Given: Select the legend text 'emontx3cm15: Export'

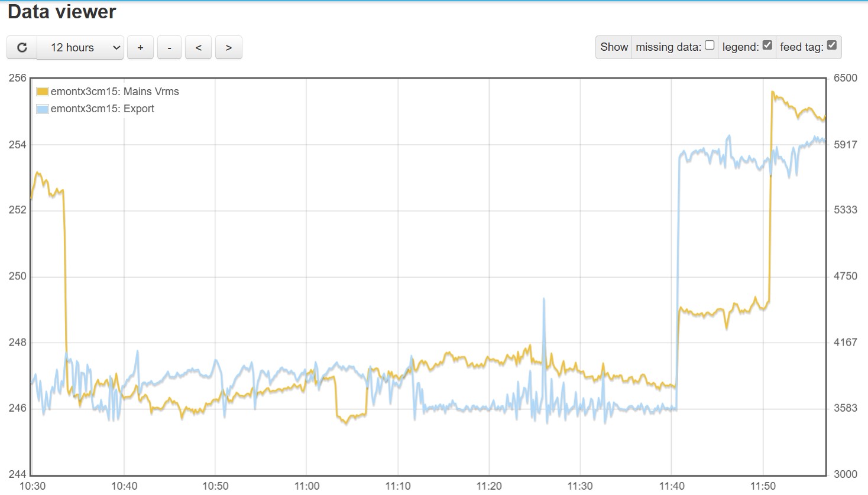Looking at the screenshot, I should click(102, 109).
